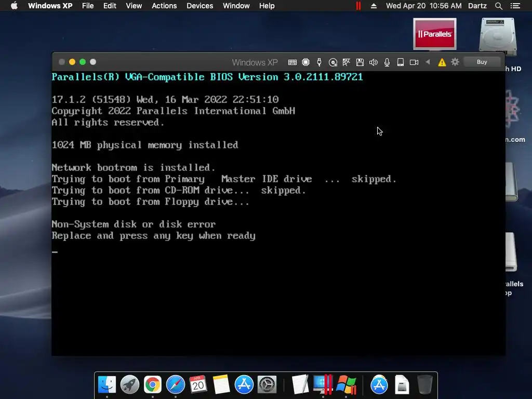Screen dimensions: 532x399
Task: Open Notes from the Dock
Action: [221, 384]
